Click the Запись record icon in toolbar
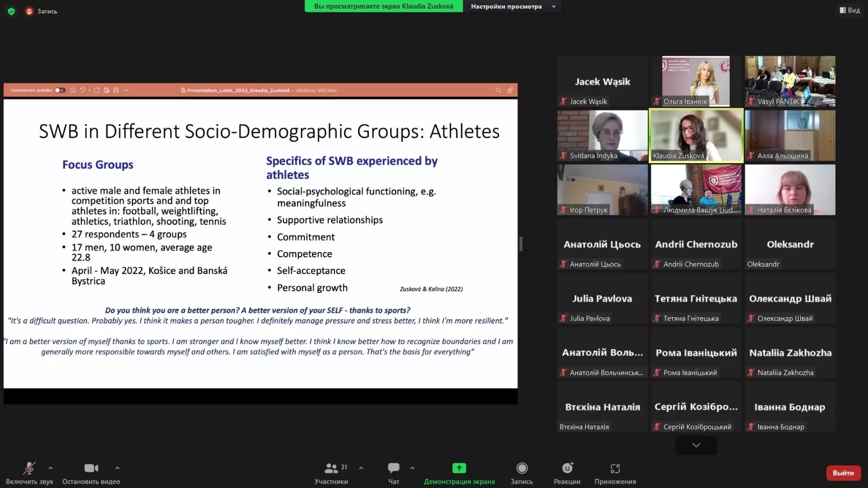868x488 pixels. click(x=521, y=468)
